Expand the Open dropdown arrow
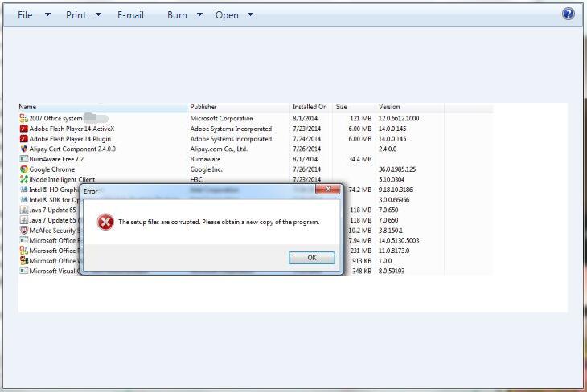This screenshot has height=392, width=587. (250, 15)
